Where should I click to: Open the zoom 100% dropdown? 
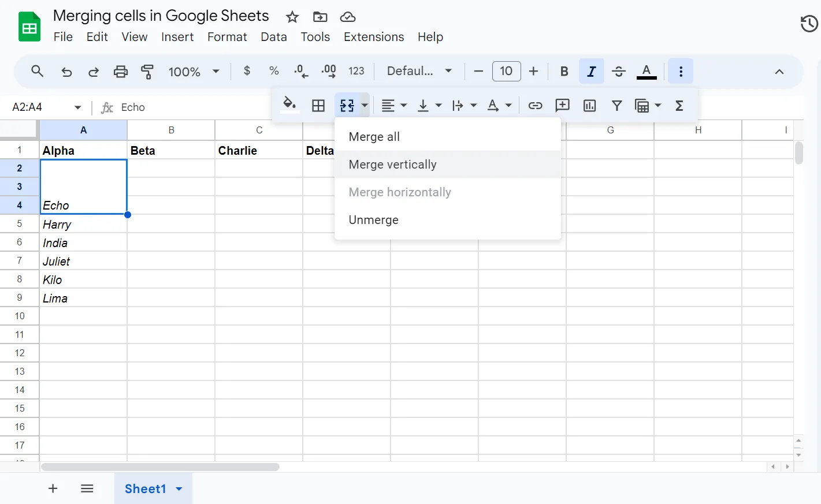click(194, 72)
